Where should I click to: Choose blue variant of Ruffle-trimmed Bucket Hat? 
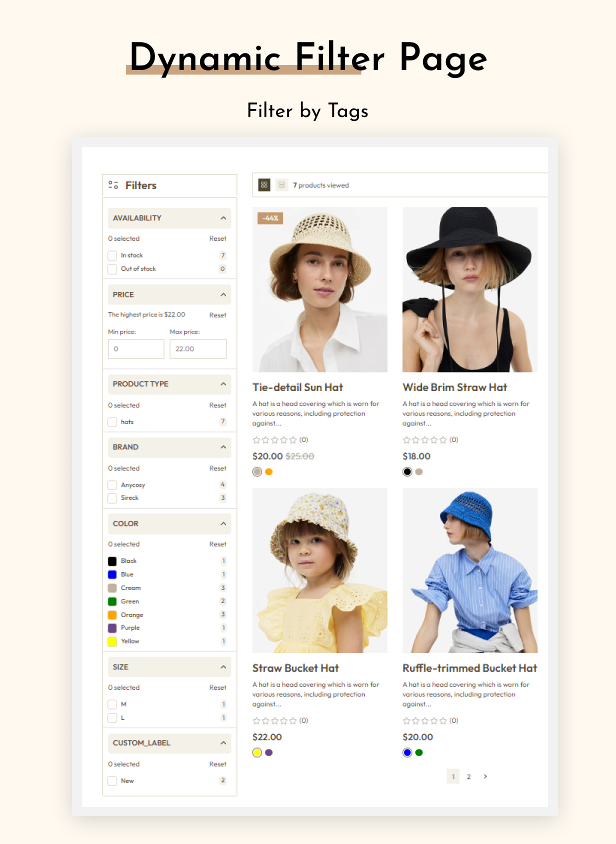(x=407, y=752)
